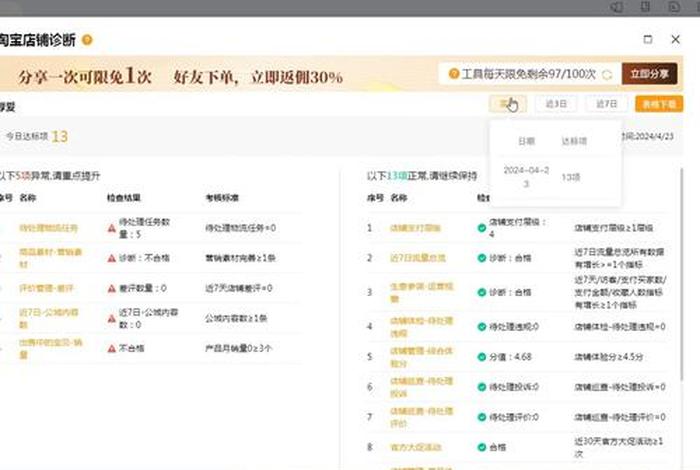Image resolution: width=700 pixels, height=470 pixels.
Task: Click the help icon beside 淘宝店铺诊断 title
Action: pos(88,40)
